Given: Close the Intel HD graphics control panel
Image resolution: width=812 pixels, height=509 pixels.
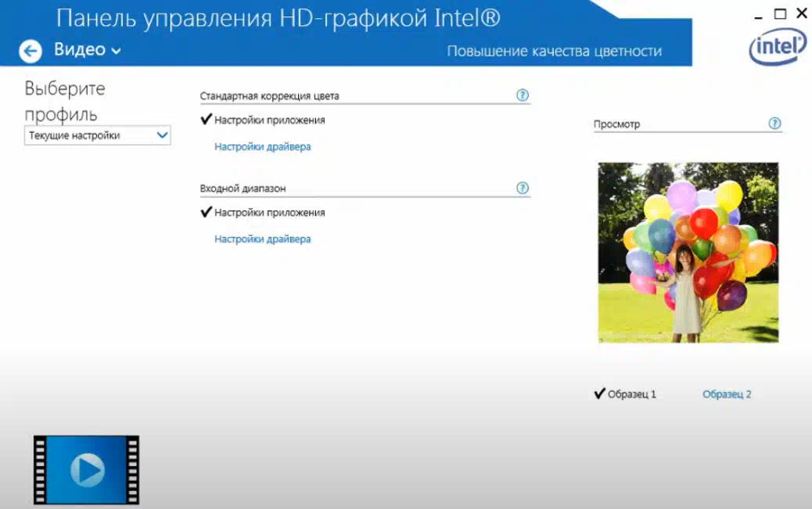Looking at the screenshot, I should pyautogui.click(x=801, y=13).
